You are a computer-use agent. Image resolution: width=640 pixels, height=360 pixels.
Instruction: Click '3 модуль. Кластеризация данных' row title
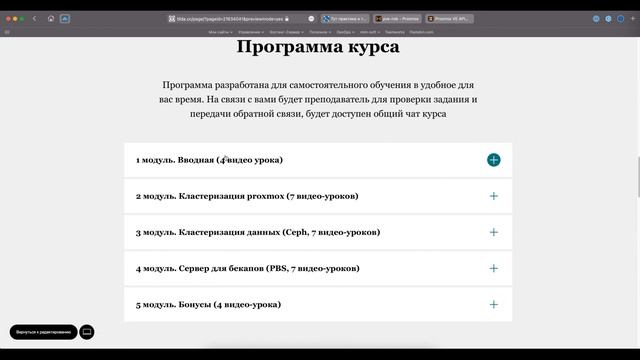tap(258, 232)
